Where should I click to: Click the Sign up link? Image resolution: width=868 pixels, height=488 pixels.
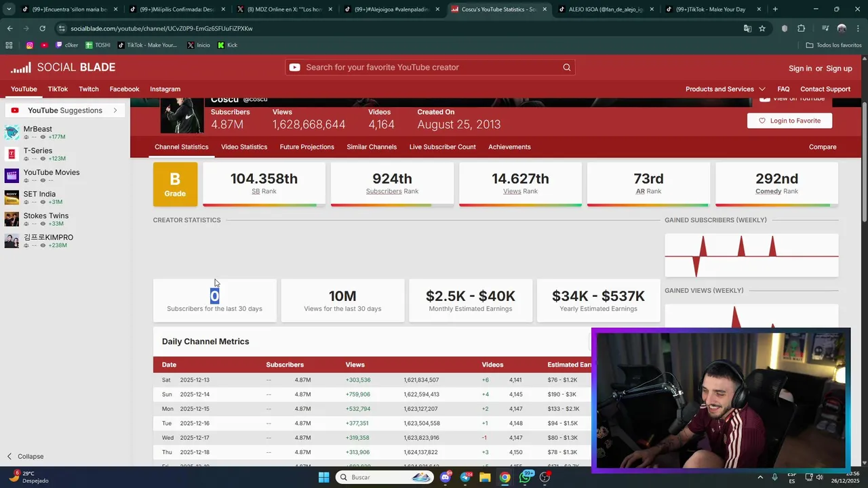[x=839, y=68]
